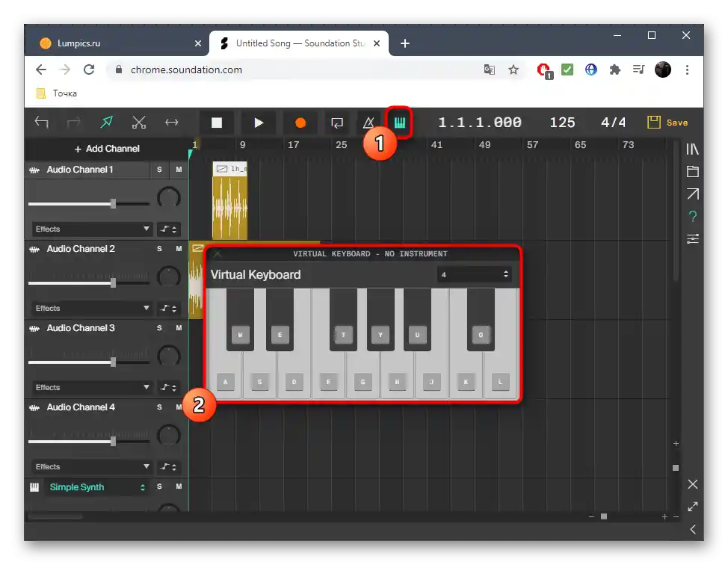The width and height of the screenshot is (728, 565).
Task: Toggle the metronome
Action: pos(368,123)
